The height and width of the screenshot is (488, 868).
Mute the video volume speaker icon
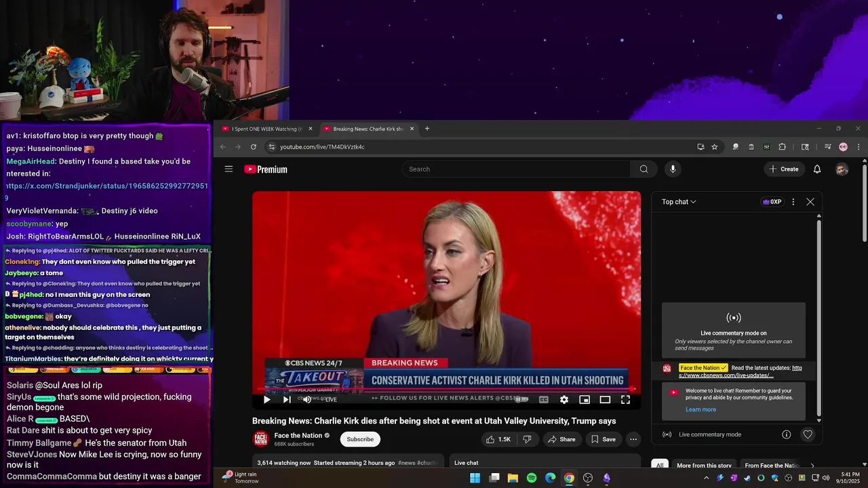click(x=307, y=400)
